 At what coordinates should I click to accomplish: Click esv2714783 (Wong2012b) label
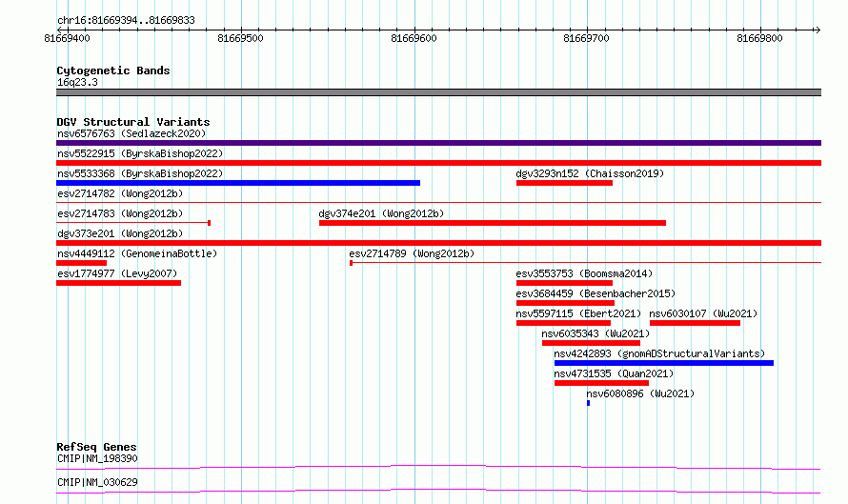coord(120,213)
